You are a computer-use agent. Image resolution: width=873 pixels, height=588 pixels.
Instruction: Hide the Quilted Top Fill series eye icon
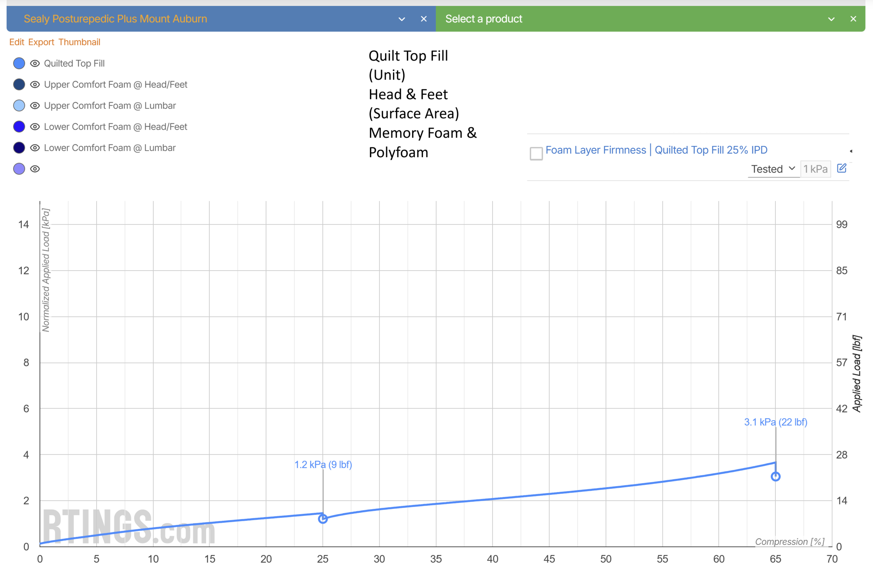pyautogui.click(x=35, y=63)
